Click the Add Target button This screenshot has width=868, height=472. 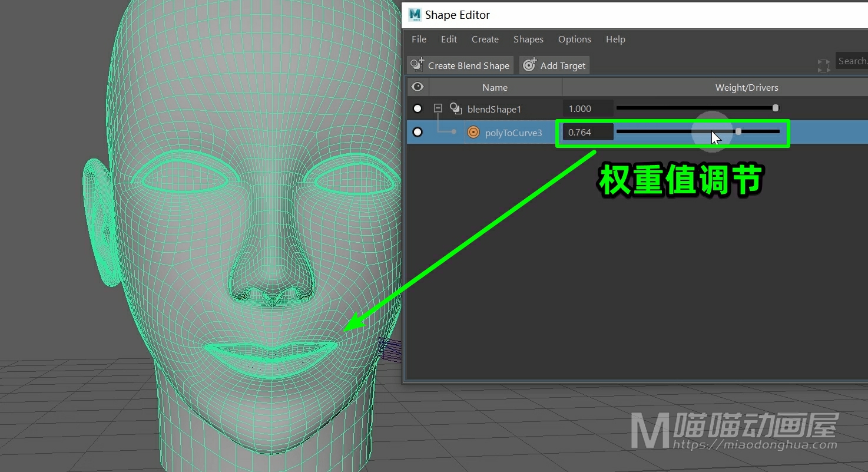[x=554, y=65]
